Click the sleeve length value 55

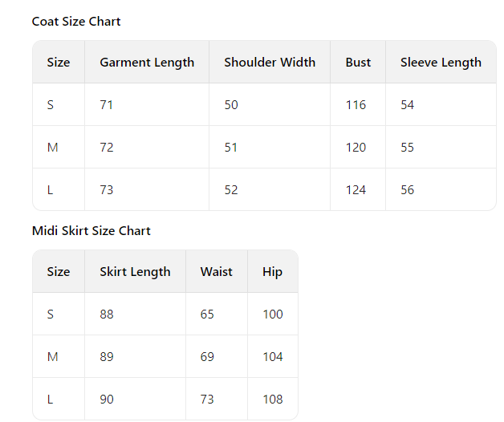tap(407, 148)
